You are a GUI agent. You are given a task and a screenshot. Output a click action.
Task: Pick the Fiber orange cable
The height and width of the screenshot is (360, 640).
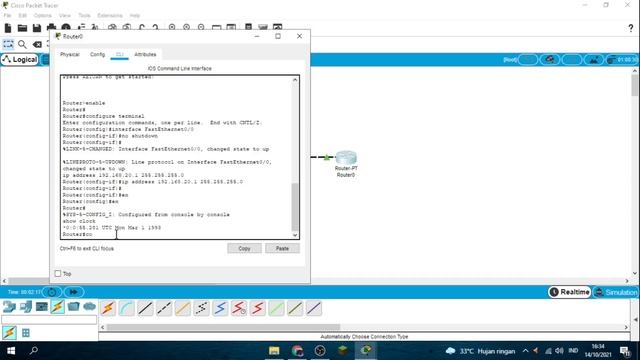(x=183, y=308)
